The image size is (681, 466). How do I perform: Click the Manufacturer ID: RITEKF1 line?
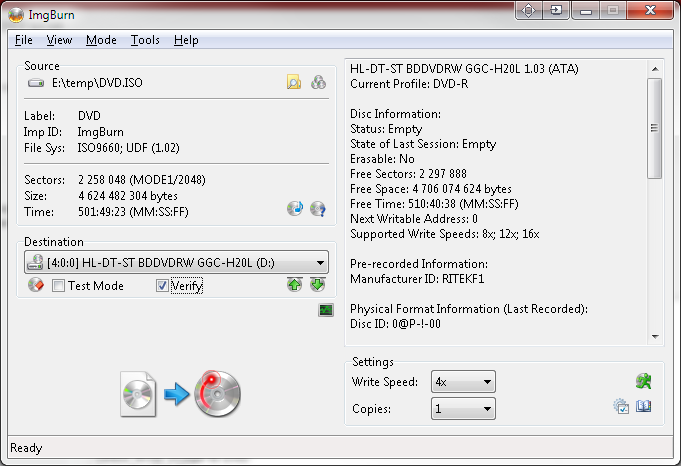tap(417, 279)
